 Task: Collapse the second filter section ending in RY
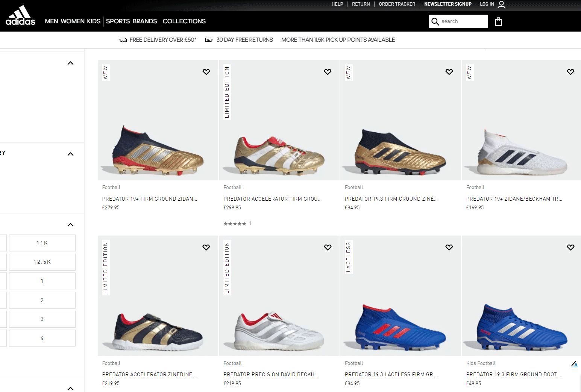[70, 154]
